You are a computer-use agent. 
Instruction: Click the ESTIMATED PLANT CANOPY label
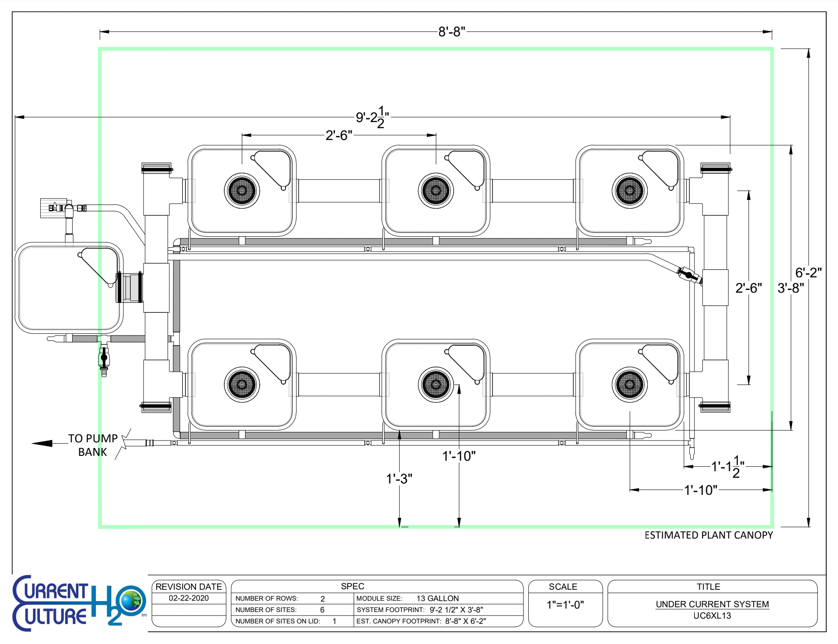click(709, 535)
